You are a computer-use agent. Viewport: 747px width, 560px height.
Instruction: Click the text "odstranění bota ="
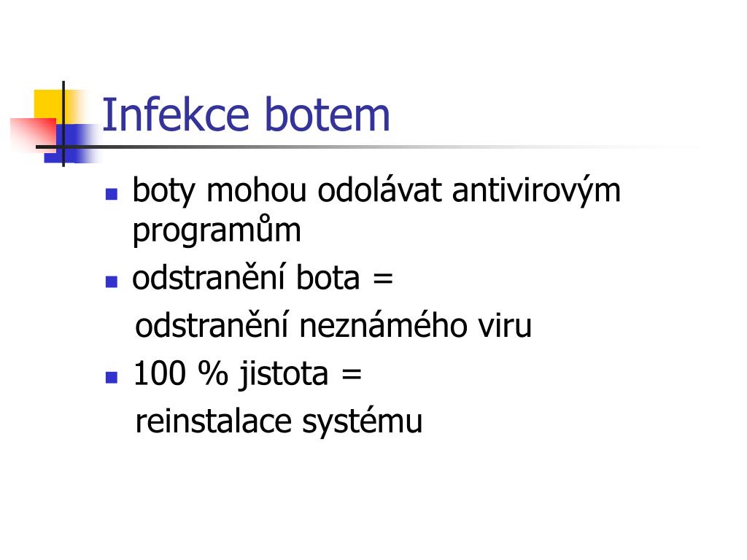[x=263, y=278]
